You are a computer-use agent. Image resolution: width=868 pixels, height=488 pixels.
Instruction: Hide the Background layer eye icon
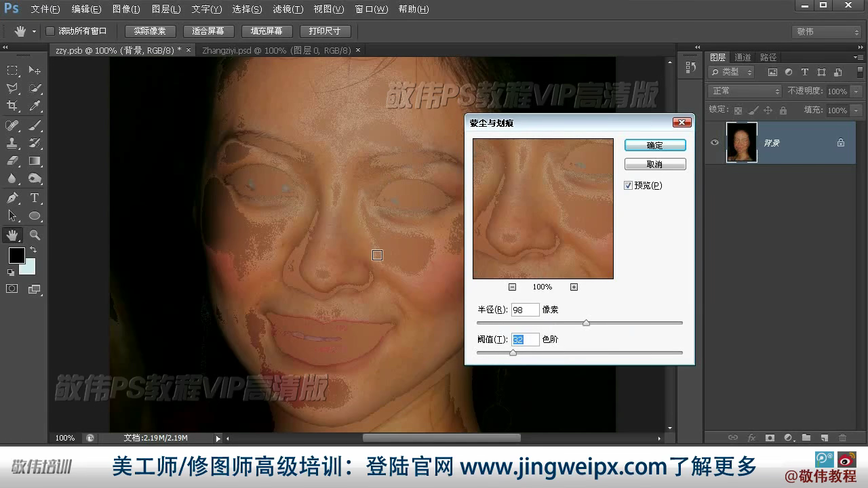pos(714,142)
